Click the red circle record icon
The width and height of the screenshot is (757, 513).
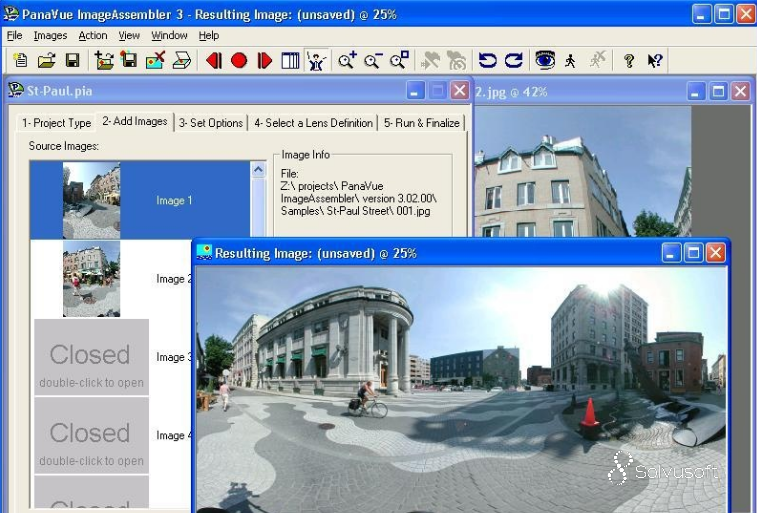[x=239, y=61]
